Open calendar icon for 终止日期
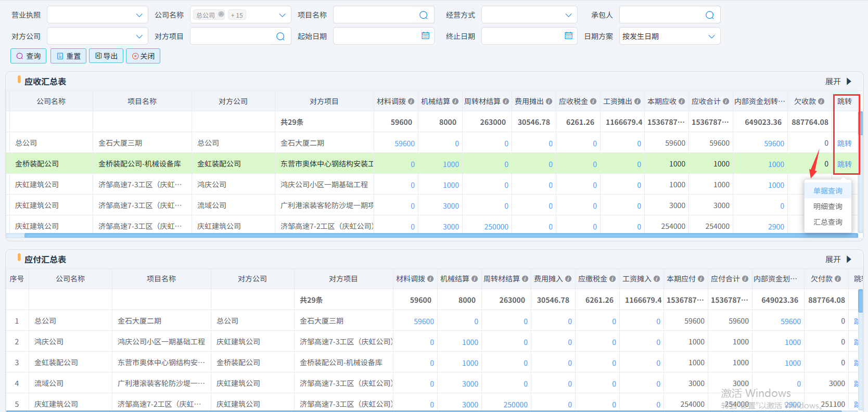Viewport: 868px width, 412px height. click(568, 36)
